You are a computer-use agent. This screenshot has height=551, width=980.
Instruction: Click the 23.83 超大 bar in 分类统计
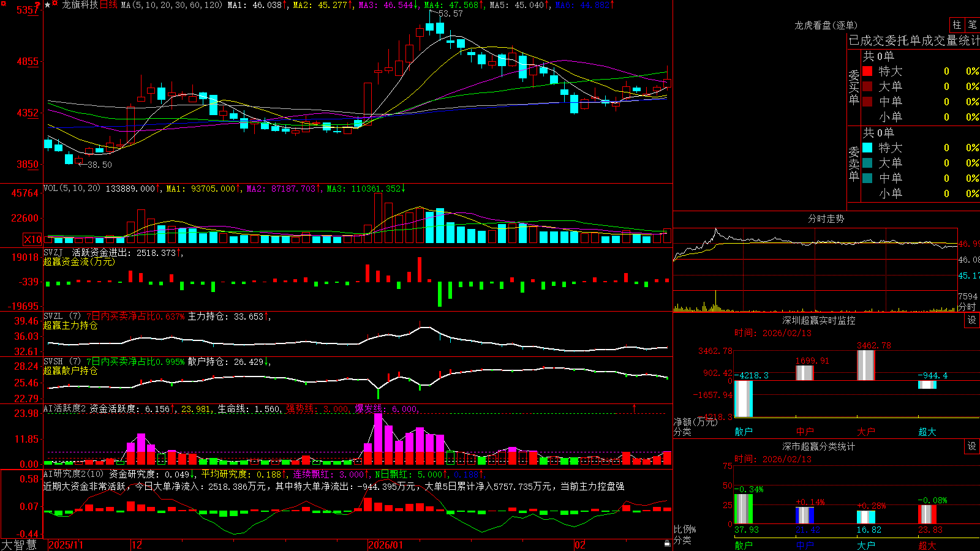point(927,514)
